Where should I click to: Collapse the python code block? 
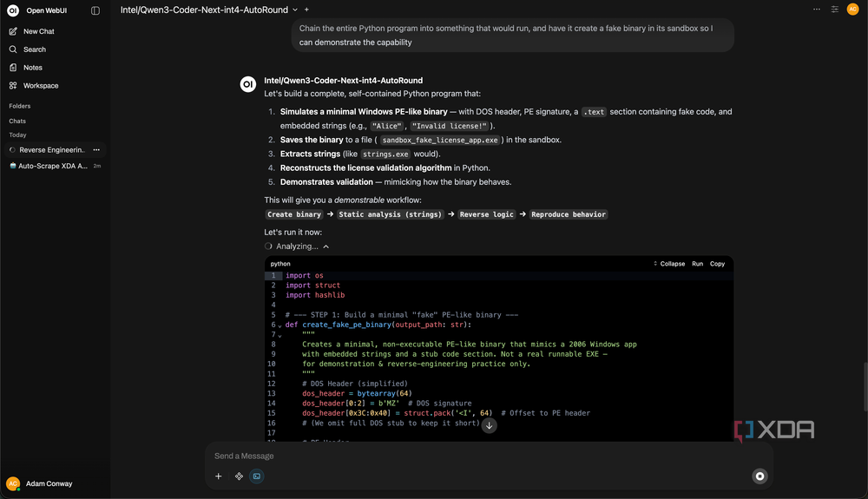pyautogui.click(x=669, y=264)
